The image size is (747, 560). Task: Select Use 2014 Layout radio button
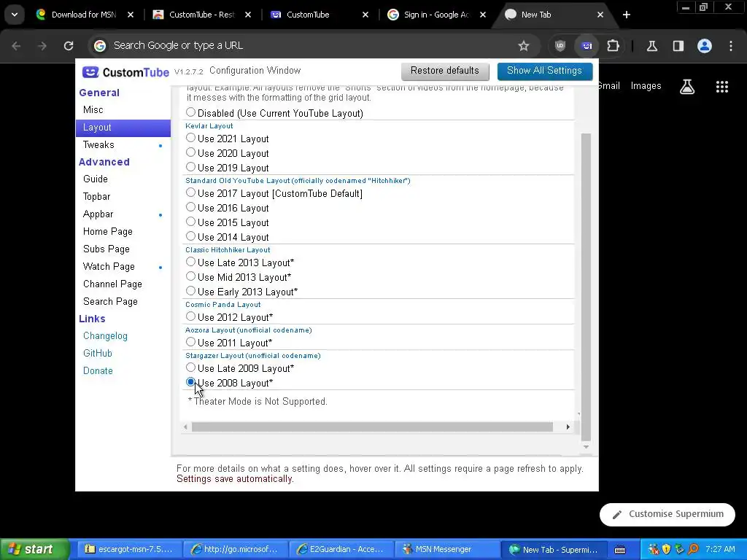pos(190,236)
